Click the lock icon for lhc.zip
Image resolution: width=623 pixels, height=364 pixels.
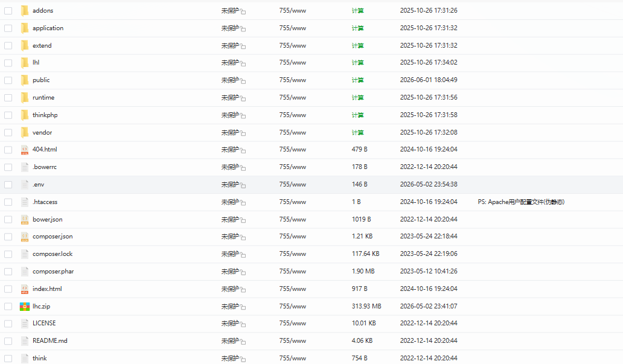point(243,308)
